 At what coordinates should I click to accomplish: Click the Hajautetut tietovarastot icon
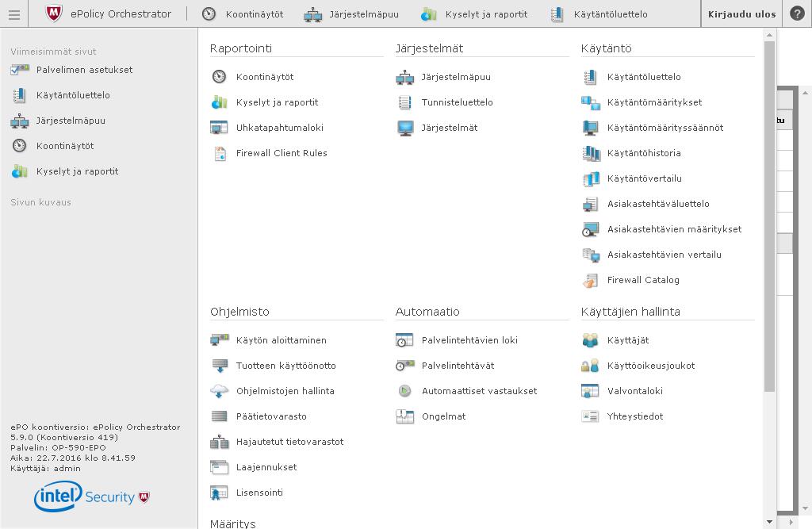click(x=219, y=442)
